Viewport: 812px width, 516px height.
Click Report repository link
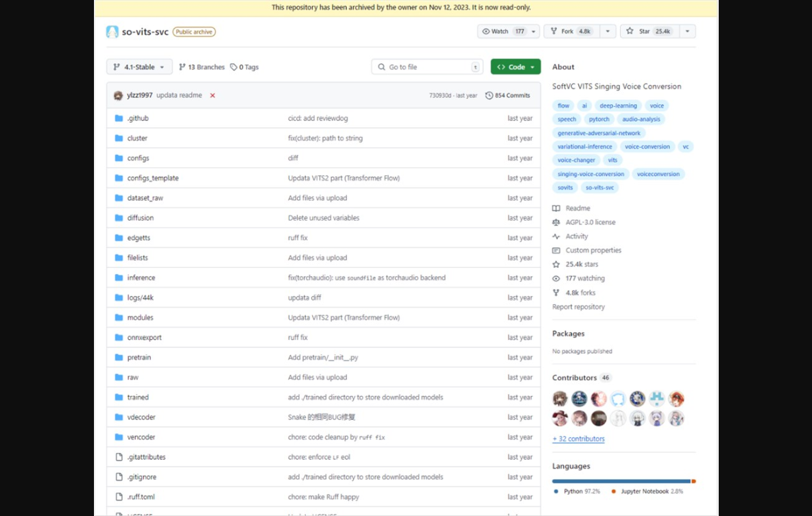coord(578,306)
